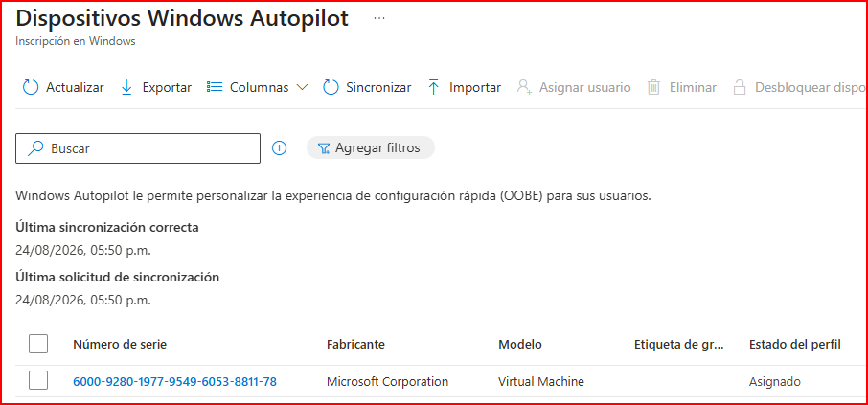Sort by Etiqueta de grupo column header
Image resolution: width=868 pixels, height=405 pixels.
(678, 344)
